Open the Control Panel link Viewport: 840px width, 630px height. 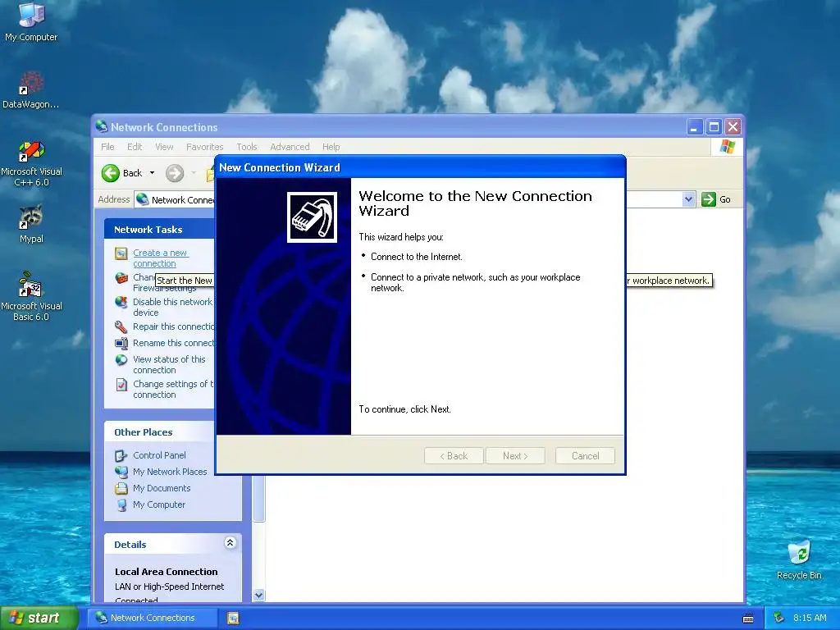tap(160, 455)
